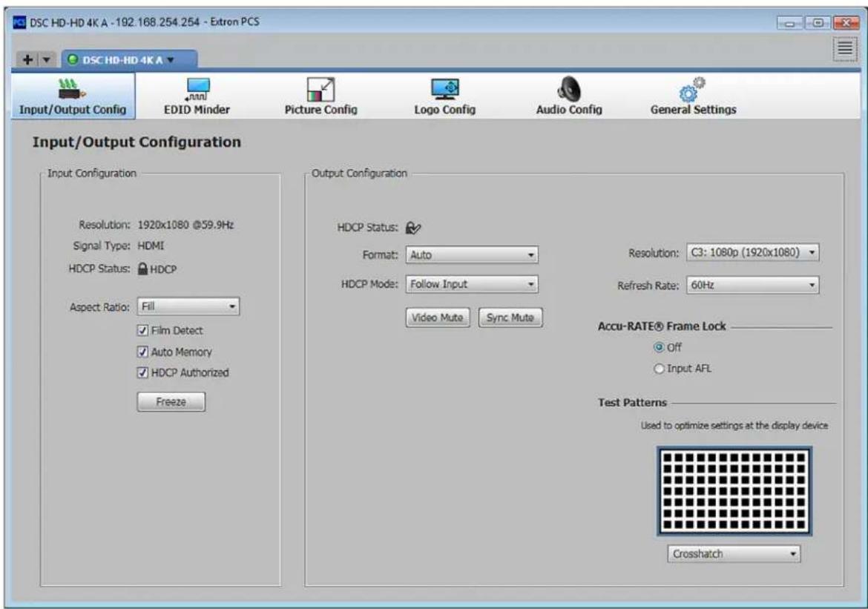Click the Sync Mute button
This screenshot has width=868, height=609.
pos(510,317)
